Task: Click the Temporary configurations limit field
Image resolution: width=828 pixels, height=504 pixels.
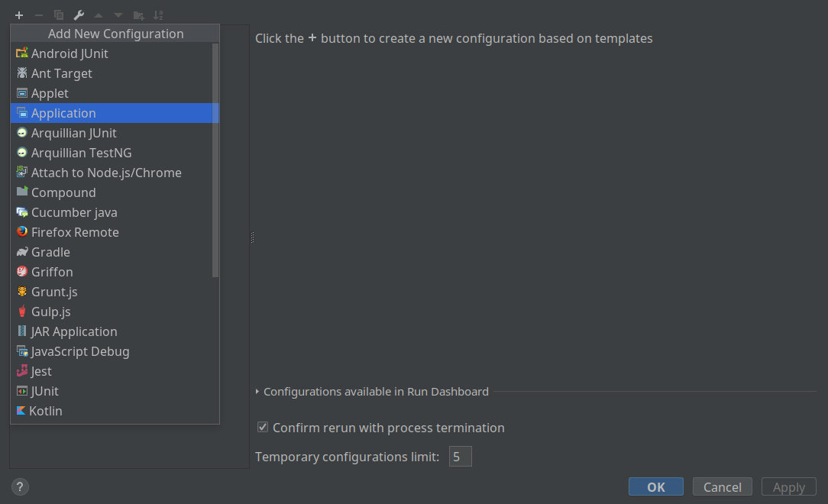Action: point(460,457)
